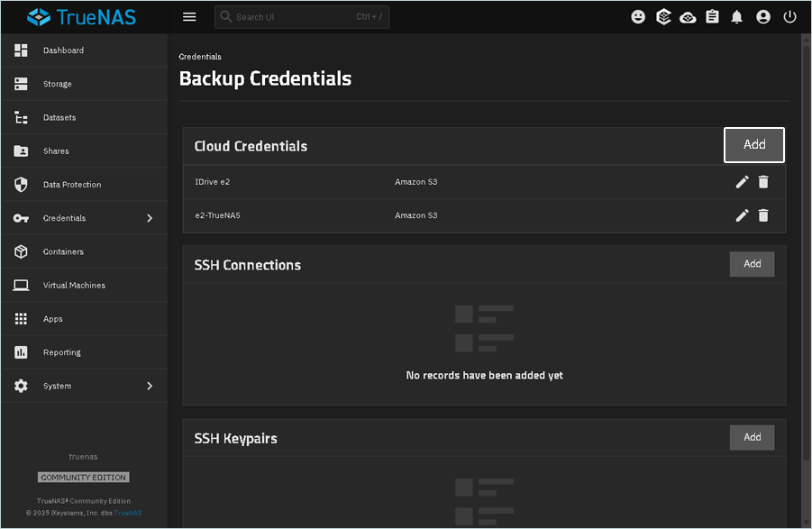Screen dimensions: 812x529
Task: Open the Apps menu item
Action: point(85,319)
